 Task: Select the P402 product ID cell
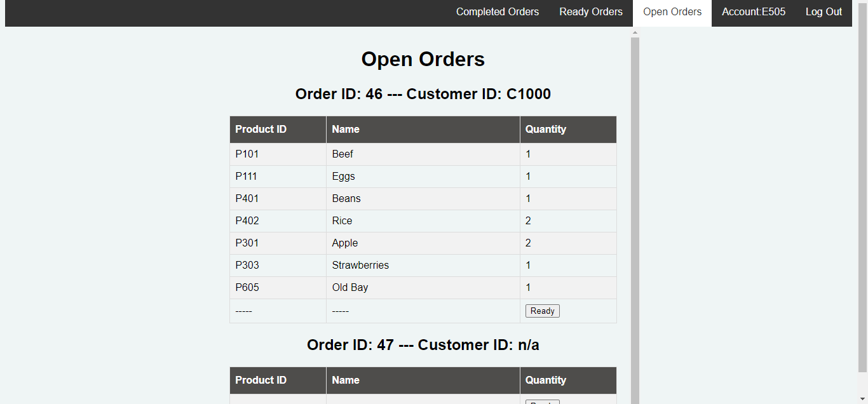247,220
